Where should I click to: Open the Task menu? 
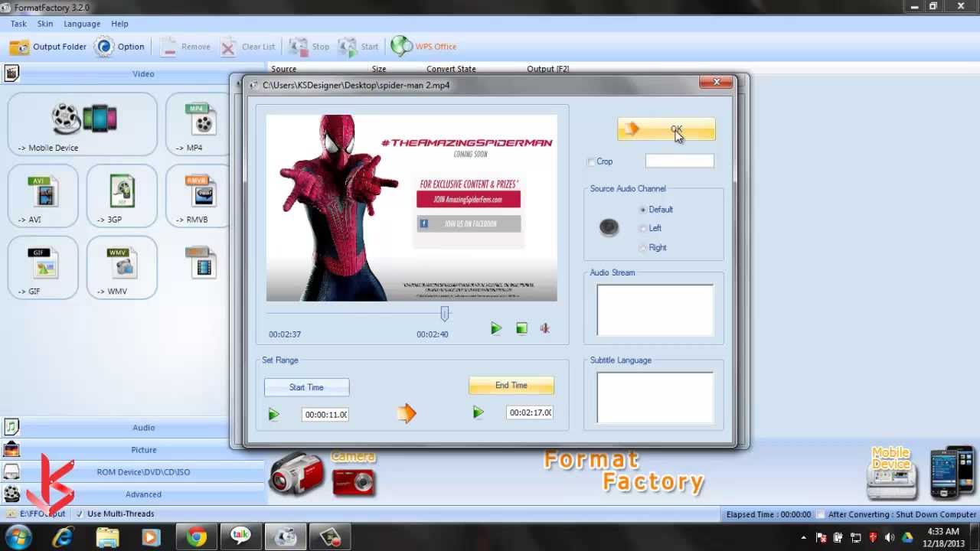tap(18, 24)
